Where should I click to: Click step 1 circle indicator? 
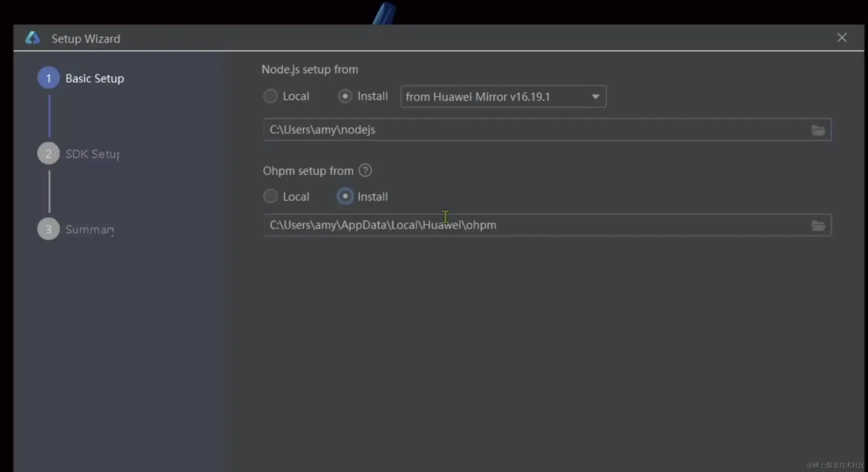click(x=48, y=78)
